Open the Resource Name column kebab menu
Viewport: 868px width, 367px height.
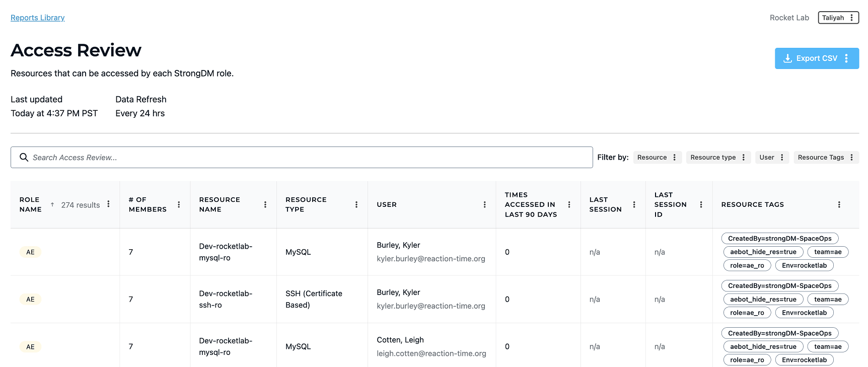coord(265,204)
